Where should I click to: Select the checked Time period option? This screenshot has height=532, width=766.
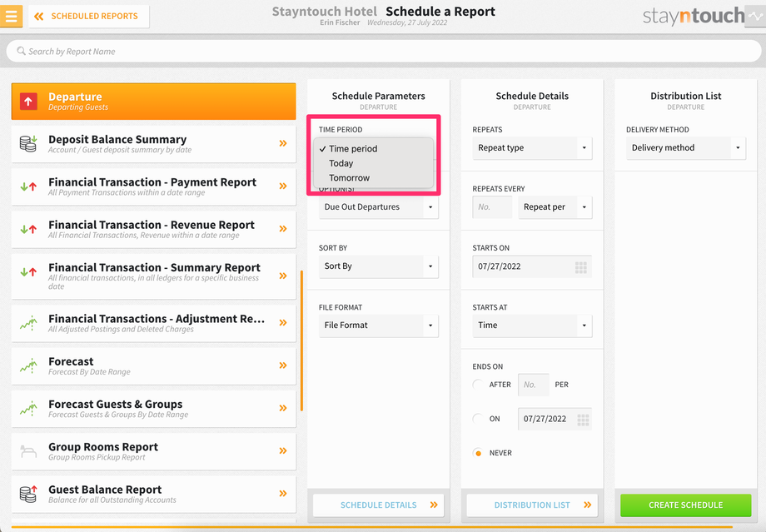click(x=353, y=148)
